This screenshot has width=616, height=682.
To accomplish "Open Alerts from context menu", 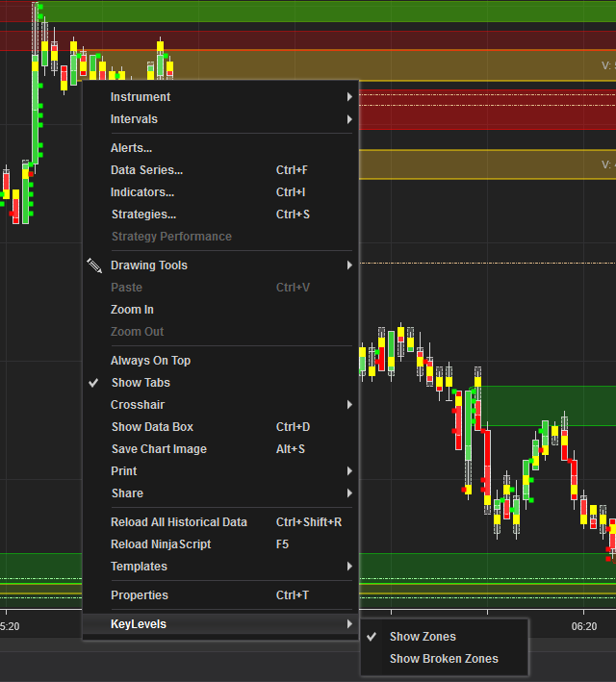I will [x=132, y=148].
